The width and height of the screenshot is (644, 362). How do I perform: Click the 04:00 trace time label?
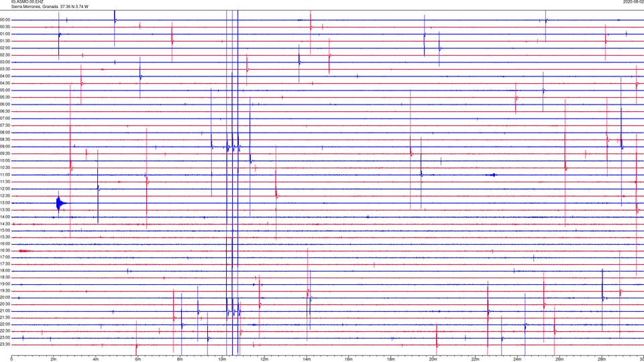tap(5, 76)
